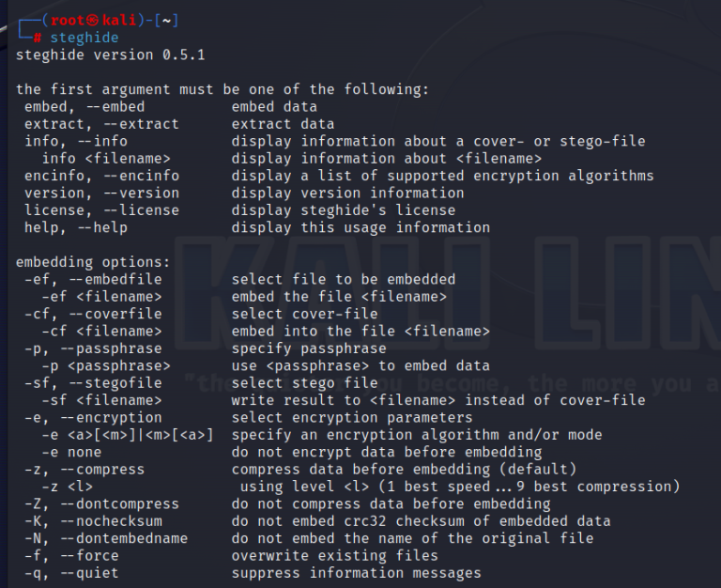Click the '-p, --passphrase' option text

point(93,348)
